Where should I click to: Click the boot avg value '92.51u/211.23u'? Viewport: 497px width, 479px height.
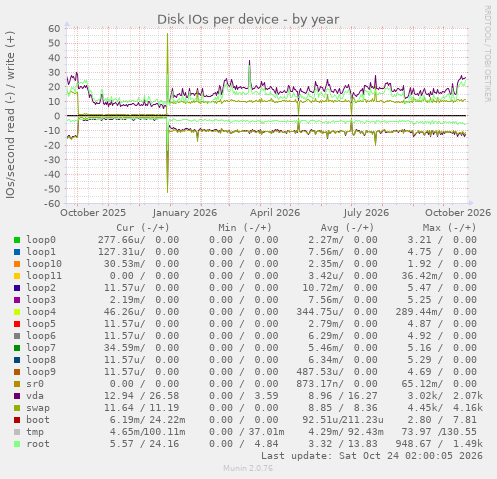coord(343,420)
